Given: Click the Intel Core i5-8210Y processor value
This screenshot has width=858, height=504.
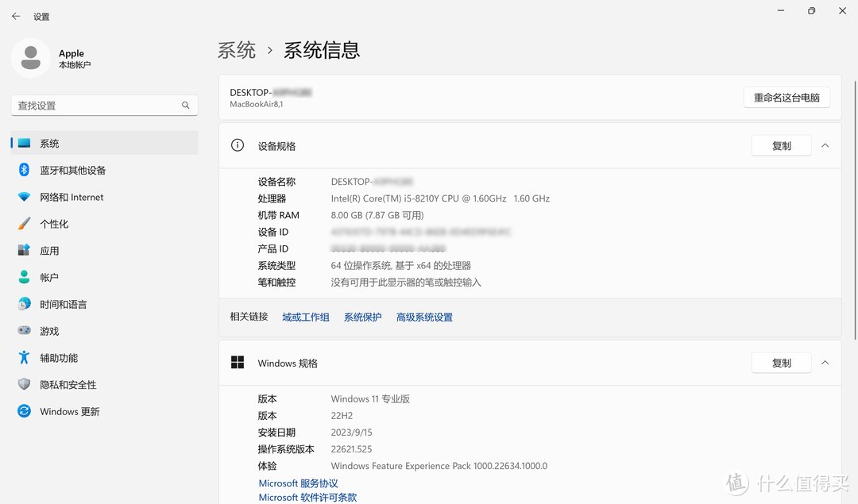Looking at the screenshot, I should [x=440, y=198].
